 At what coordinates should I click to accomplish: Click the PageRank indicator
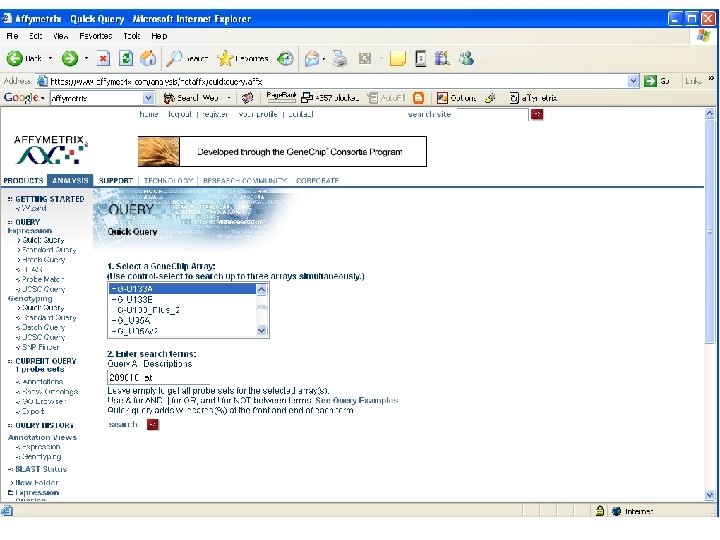coord(281,96)
